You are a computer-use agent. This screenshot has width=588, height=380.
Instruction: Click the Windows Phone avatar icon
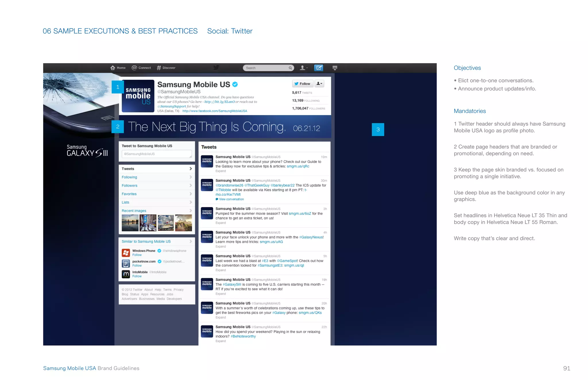coord(126,253)
